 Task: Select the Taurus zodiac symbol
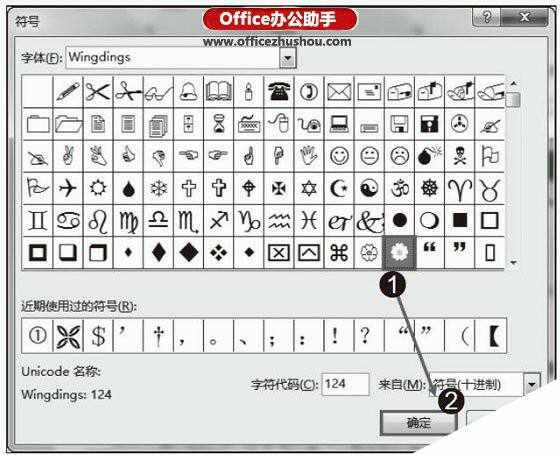(x=490, y=188)
